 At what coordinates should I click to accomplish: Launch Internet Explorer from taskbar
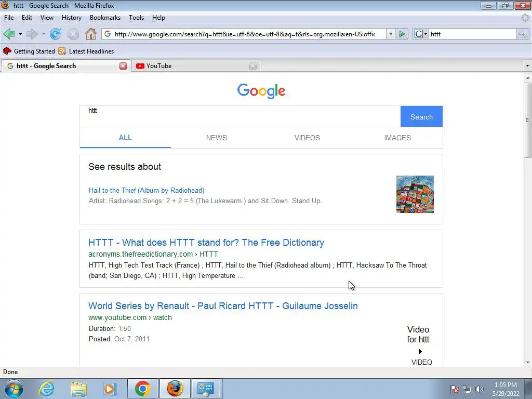tap(46, 389)
